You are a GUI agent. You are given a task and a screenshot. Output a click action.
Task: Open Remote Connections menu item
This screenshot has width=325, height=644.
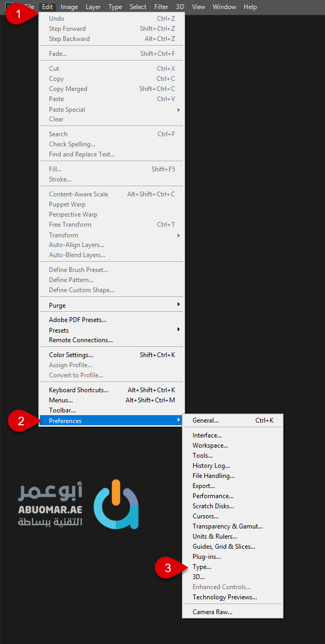point(81,340)
